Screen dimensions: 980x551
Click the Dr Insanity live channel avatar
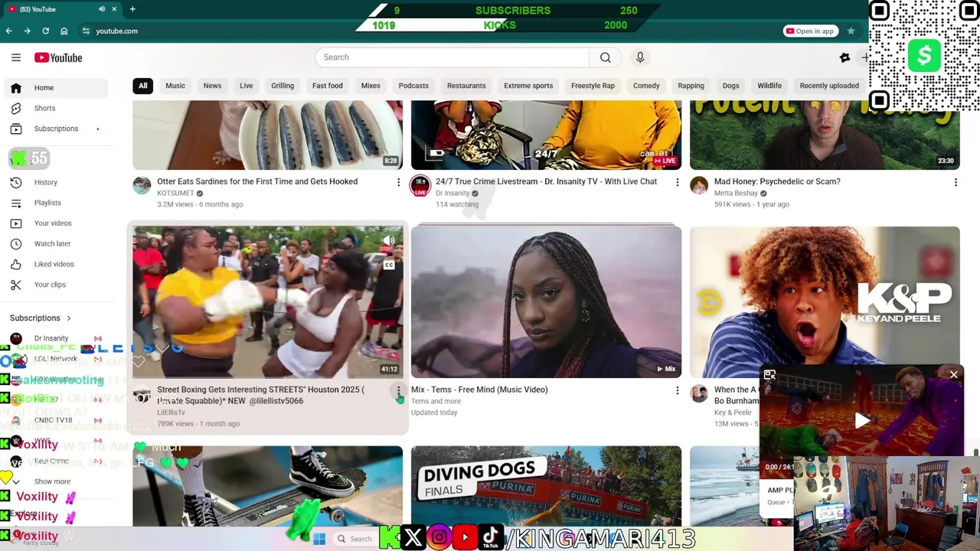[x=420, y=185]
